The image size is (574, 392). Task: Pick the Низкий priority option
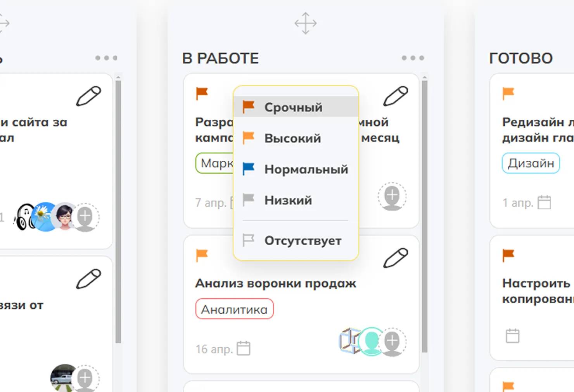tap(288, 200)
